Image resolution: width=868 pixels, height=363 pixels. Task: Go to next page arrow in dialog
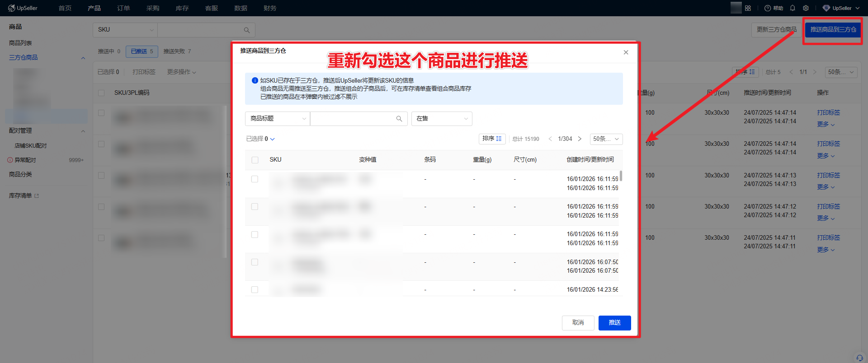click(x=580, y=139)
